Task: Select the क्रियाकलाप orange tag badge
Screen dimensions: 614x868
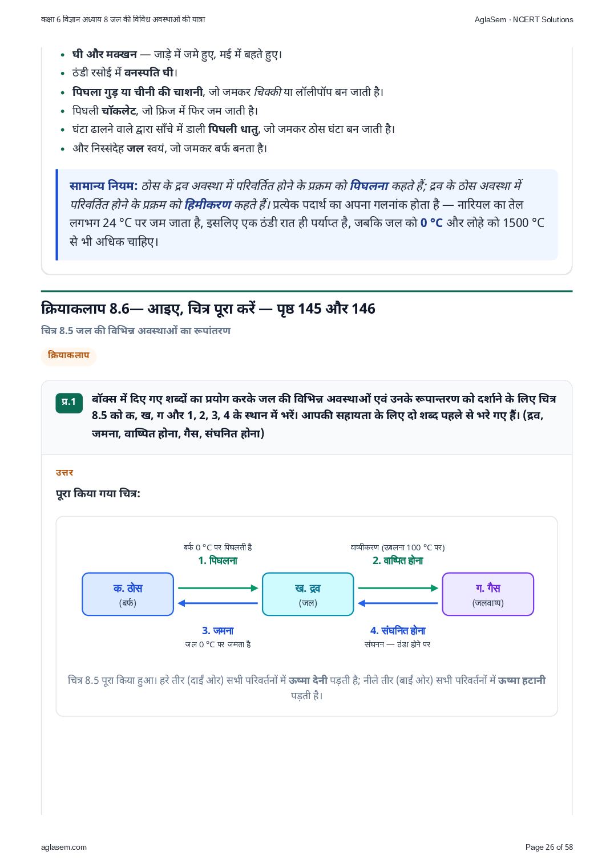Action: click(68, 355)
